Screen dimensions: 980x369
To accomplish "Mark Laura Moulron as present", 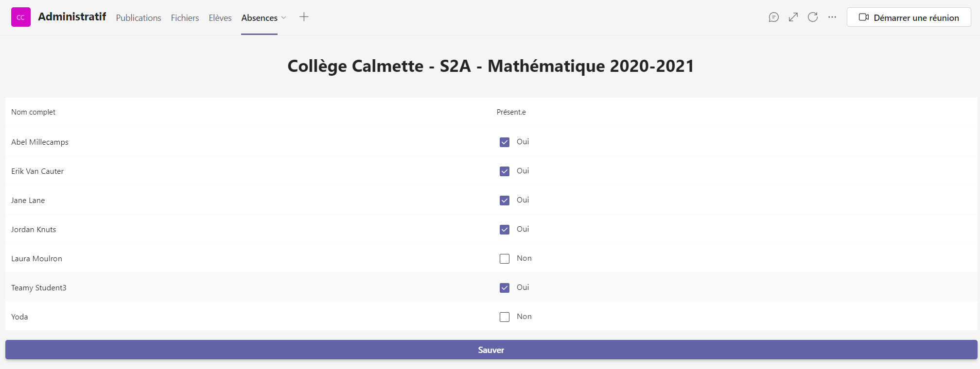I will 505,259.
